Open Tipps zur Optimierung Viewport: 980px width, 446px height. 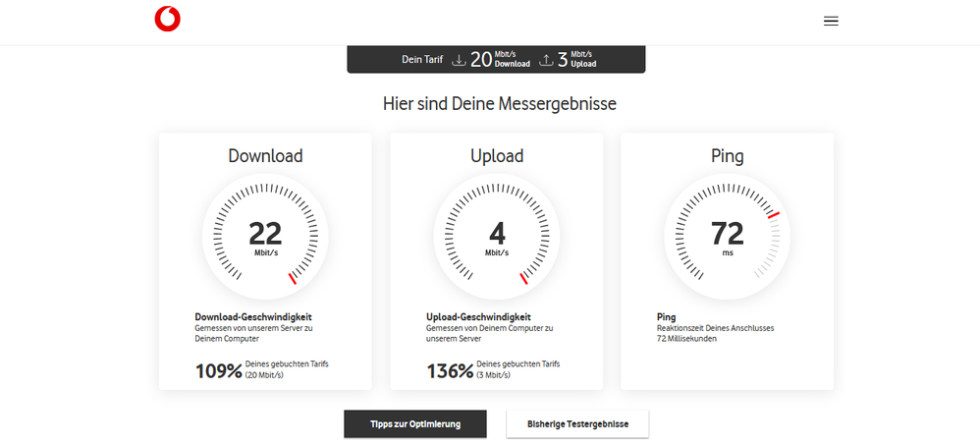tap(415, 424)
